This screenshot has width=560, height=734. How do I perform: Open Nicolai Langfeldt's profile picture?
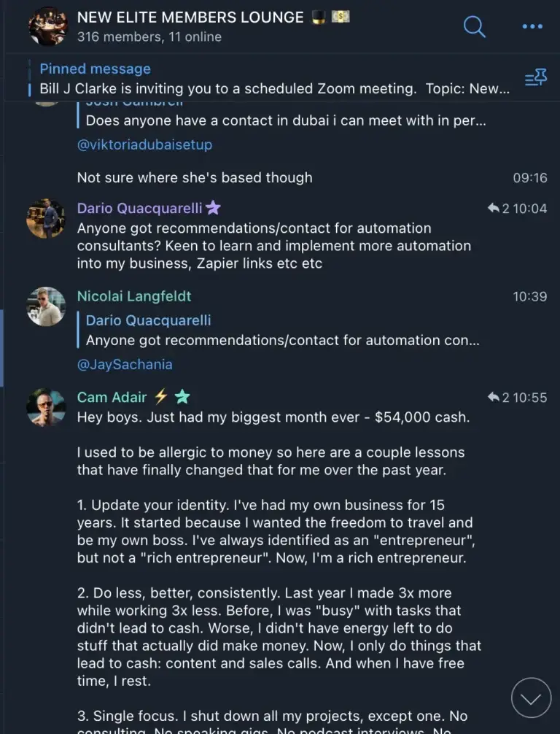(x=46, y=306)
